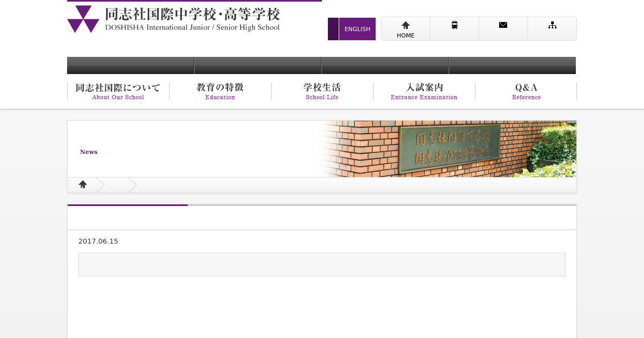Click the date text 2017.06.15
Screen dimensions: 644x338
[98, 241]
